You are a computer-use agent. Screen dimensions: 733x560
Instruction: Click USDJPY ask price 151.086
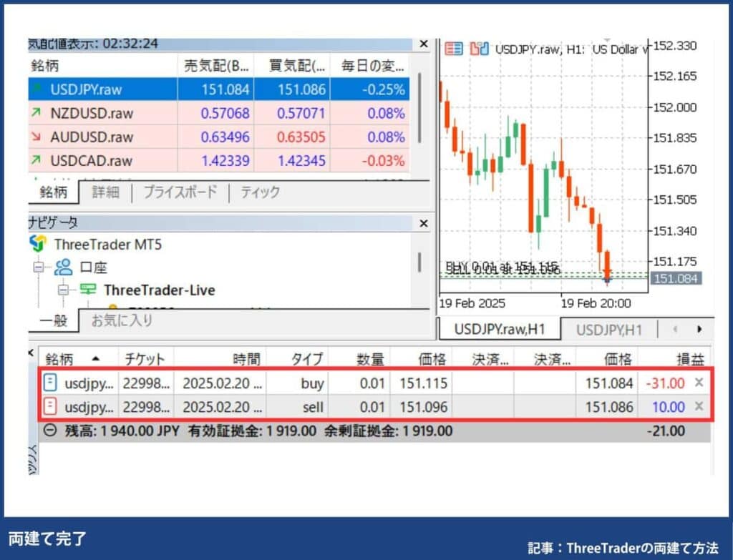tap(301, 89)
